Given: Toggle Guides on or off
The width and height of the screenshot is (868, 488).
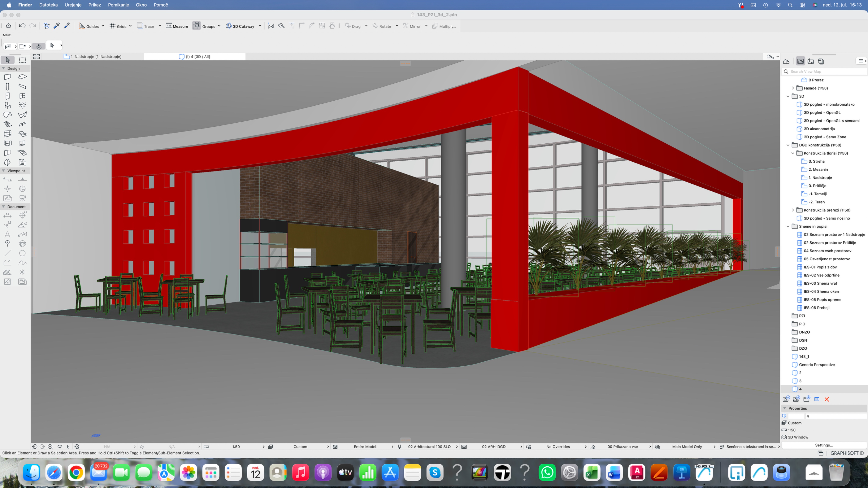Looking at the screenshot, I should 89,26.
